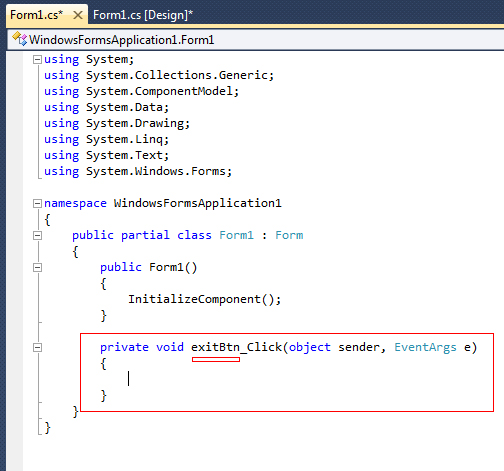Collapse the exitBtn_Click method outline
Image resolution: width=504 pixels, height=471 pixels.
pyautogui.click(x=37, y=348)
